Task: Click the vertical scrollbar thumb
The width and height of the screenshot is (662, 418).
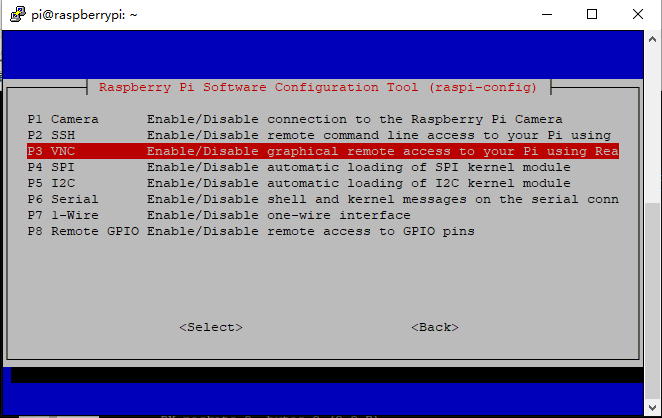Action: click(x=653, y=301)
